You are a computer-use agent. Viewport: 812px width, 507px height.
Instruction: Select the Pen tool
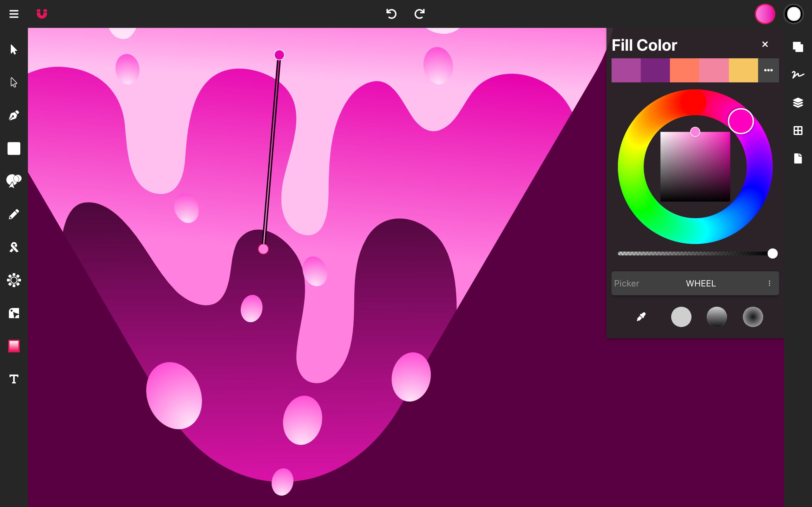coord(14,116)
